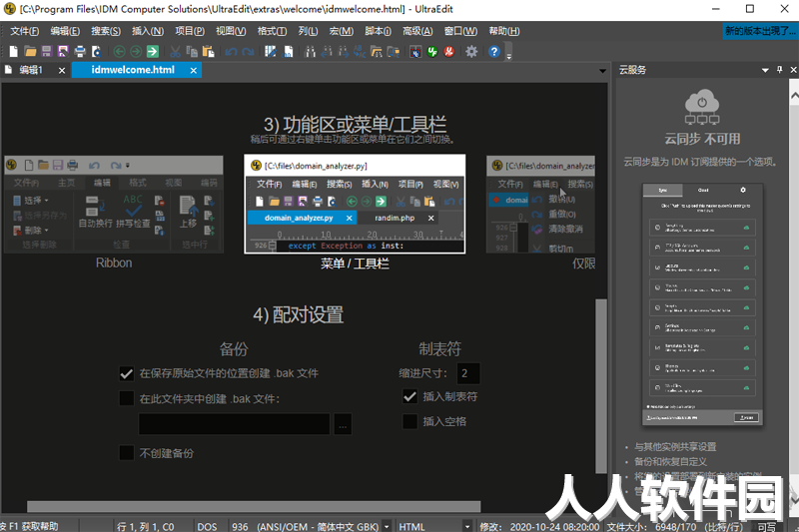799x532 pixels.
Task: Click Find Previous binoculars icon
Action: pos(327,52)
